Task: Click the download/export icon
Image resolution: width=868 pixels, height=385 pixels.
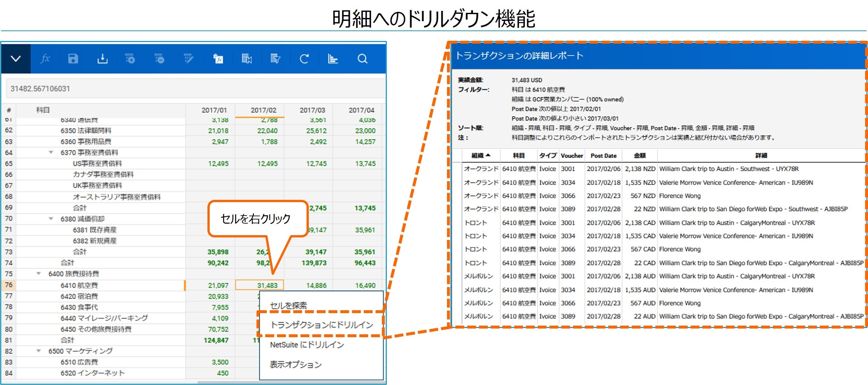Action: (x=102, y=59)
